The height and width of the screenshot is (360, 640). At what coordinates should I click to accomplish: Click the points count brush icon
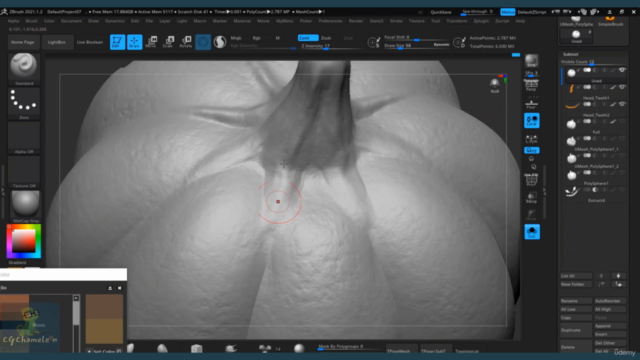pyautogui.click(x=459, y=42)
